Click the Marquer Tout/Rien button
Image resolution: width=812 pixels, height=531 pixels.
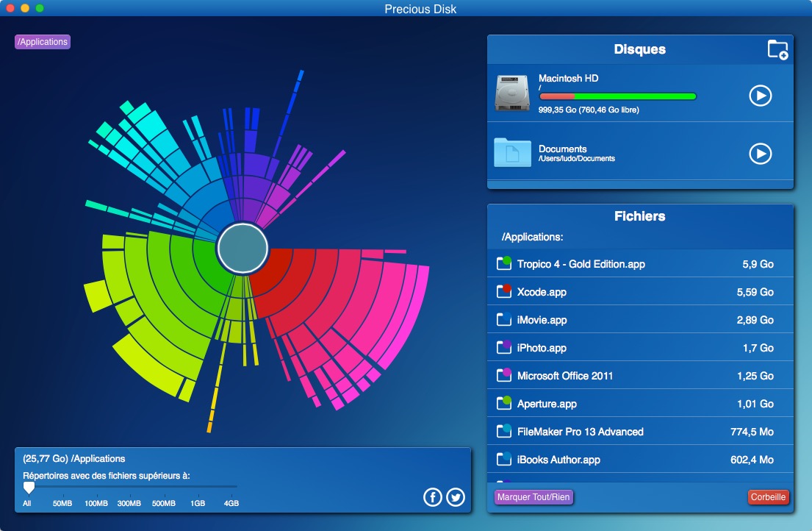pyautogui.click(x=533, y=497)
